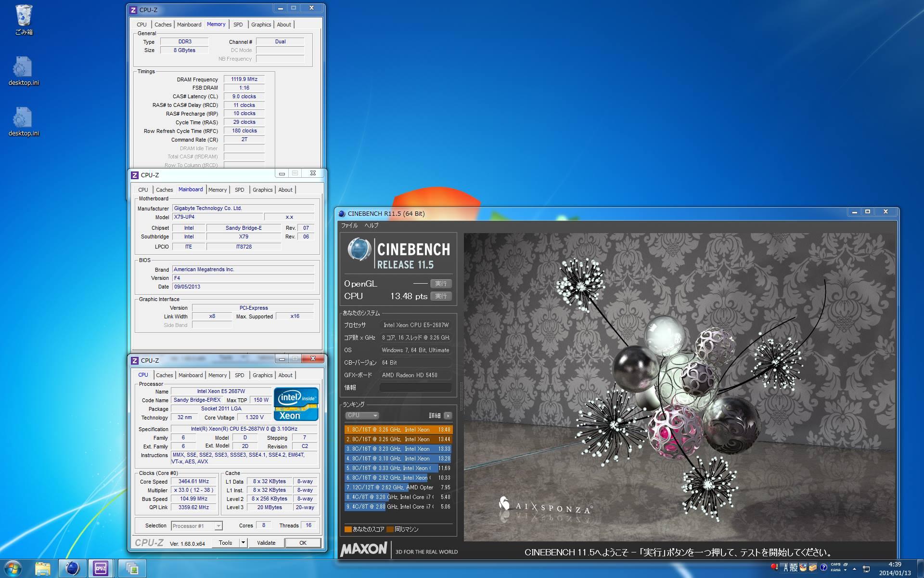The image size is (924, 578).
Task: Select ranking row 3 at 3.23 GHz
Action: point(398,449)
